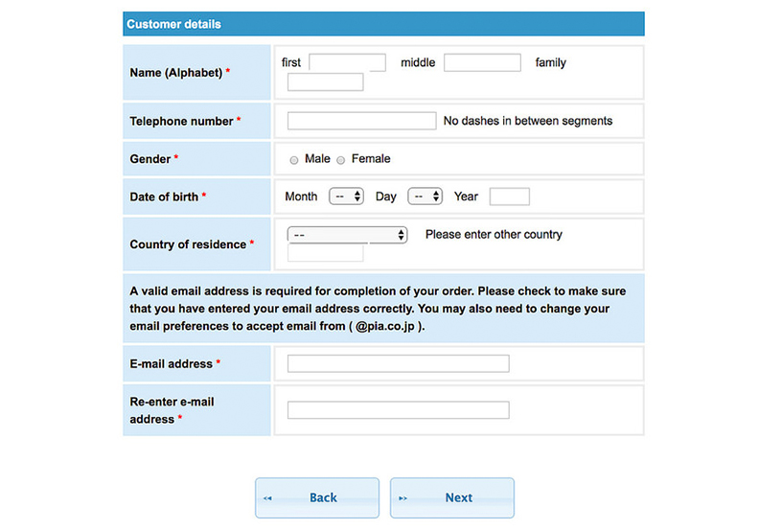759x532 pixels.
Task: Click the Re-enter e-mail address field
Action: pos(398,410)
